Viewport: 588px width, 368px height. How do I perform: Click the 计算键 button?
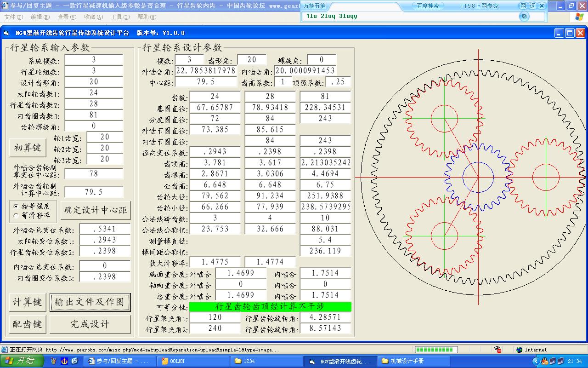pyautogui.click(x=28, y=302)
